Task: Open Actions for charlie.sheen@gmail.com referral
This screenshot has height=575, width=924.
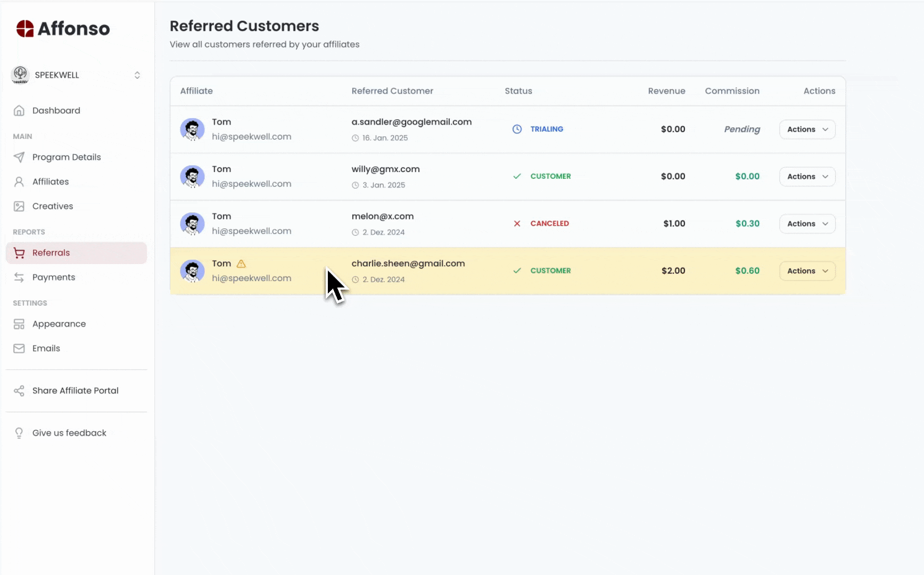Action: (807, 270)
